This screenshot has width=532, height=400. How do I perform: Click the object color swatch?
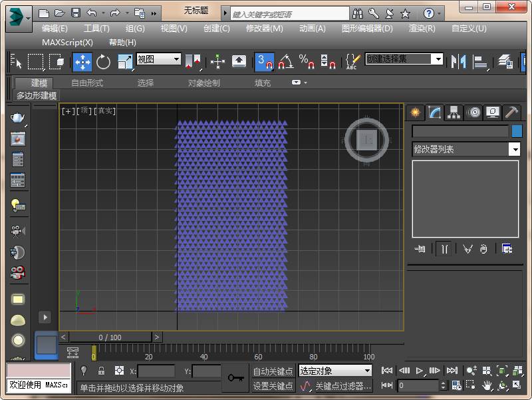pyautogui.click(x=517, y=131)
